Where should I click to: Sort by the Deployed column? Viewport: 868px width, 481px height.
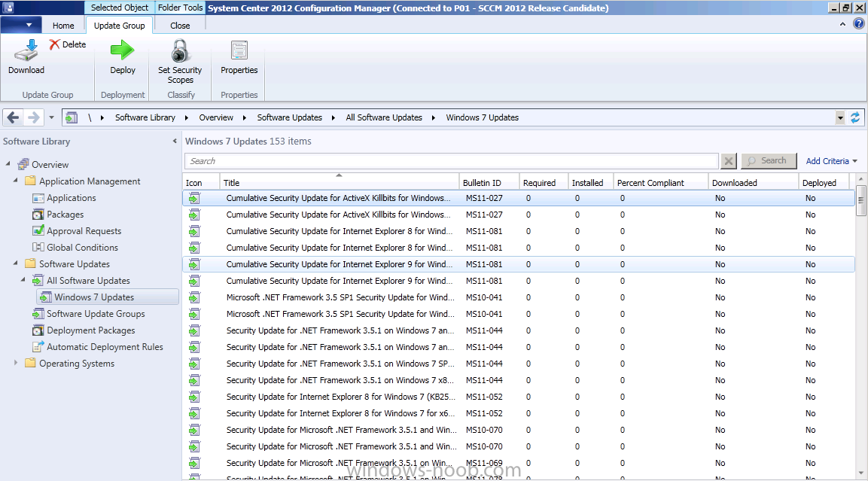tap(824, 183)
